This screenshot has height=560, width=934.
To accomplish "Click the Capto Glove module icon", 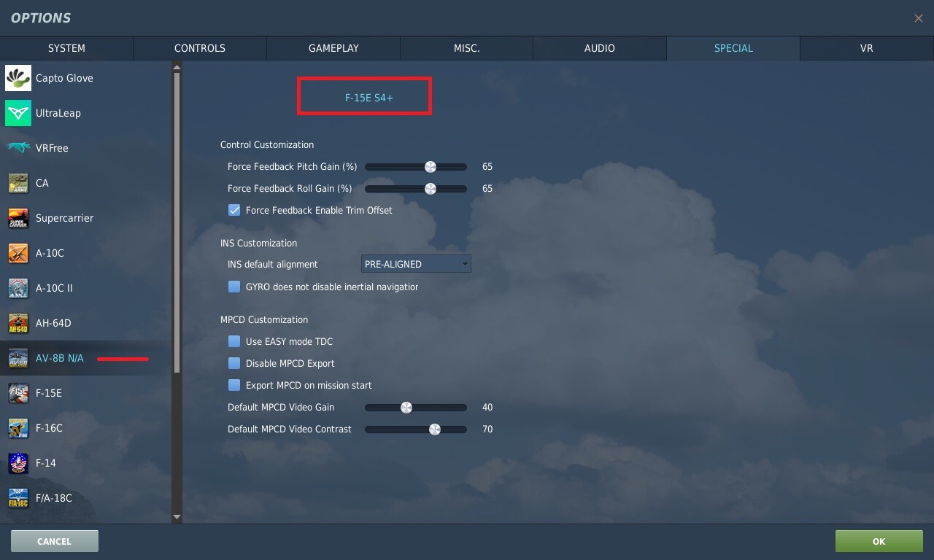I will point(18,78).
